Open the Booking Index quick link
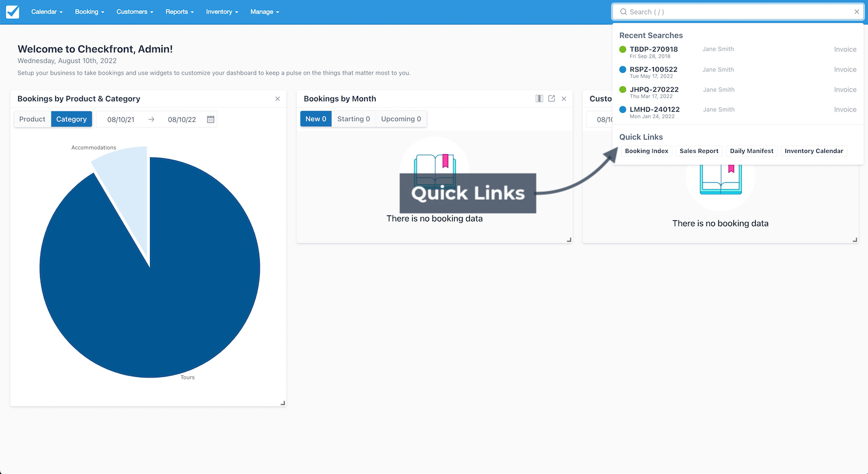 646,151
